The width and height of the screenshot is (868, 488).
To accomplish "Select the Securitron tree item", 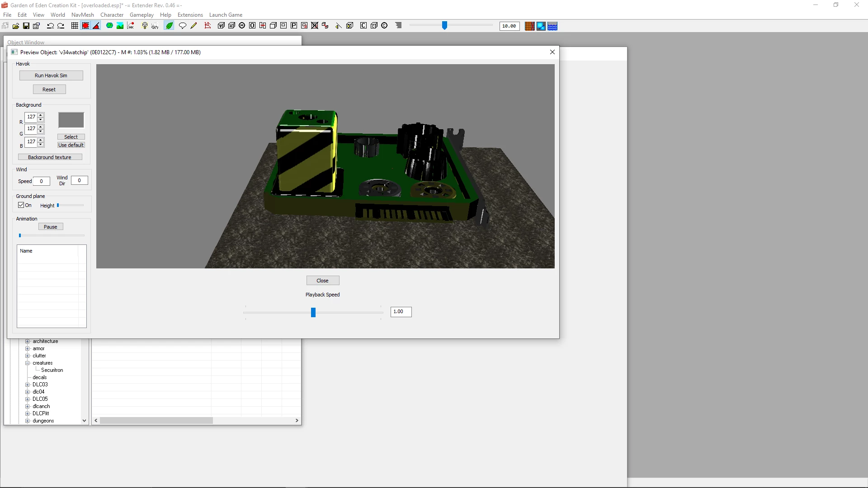I will click(x=52, y=371).
